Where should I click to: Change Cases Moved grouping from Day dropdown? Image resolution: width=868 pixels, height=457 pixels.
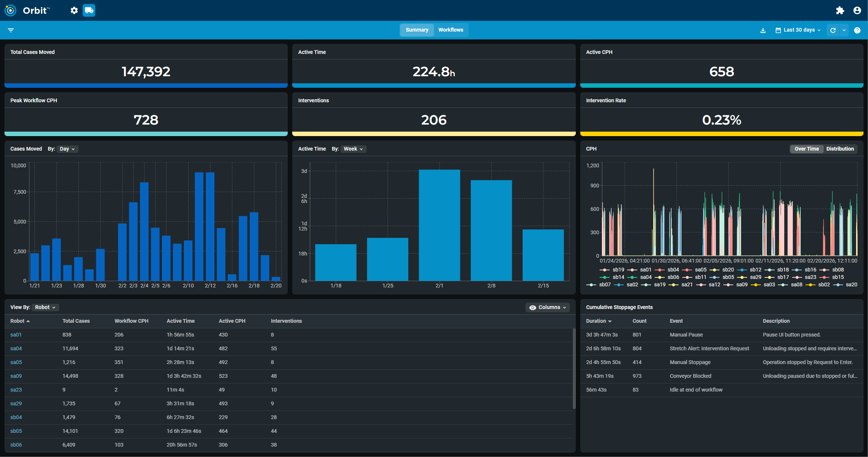[x=67, y=149]
